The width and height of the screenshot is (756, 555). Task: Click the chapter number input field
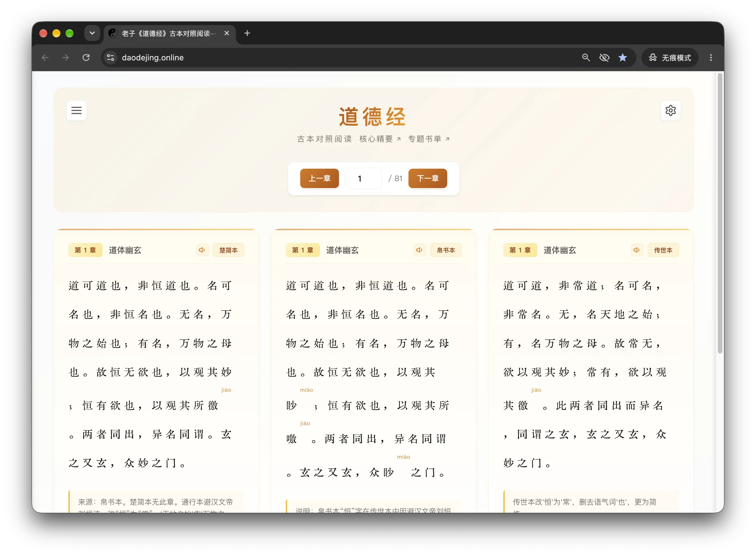tap(363, 178)
